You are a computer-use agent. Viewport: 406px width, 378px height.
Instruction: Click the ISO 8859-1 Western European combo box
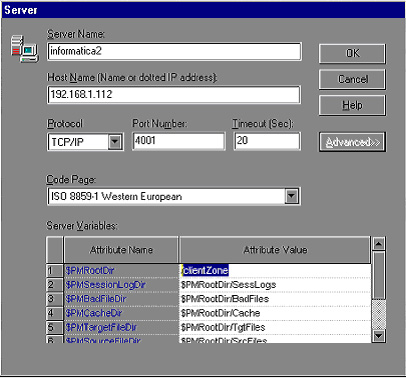click(x=174, y=196)
